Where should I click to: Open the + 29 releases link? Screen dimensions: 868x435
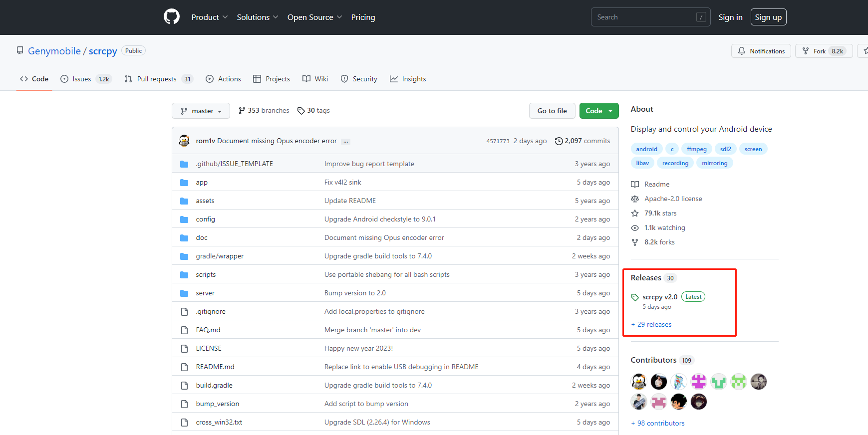pos(651,325)
